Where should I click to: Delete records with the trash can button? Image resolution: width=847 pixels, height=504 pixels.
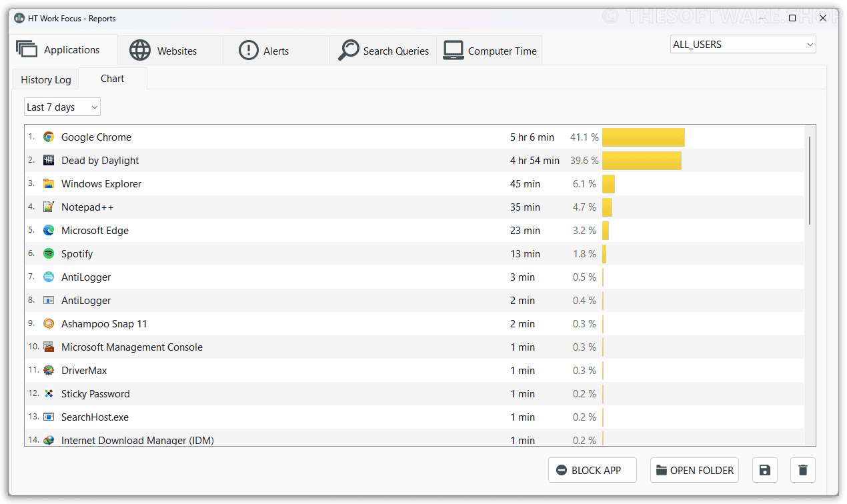803,470
